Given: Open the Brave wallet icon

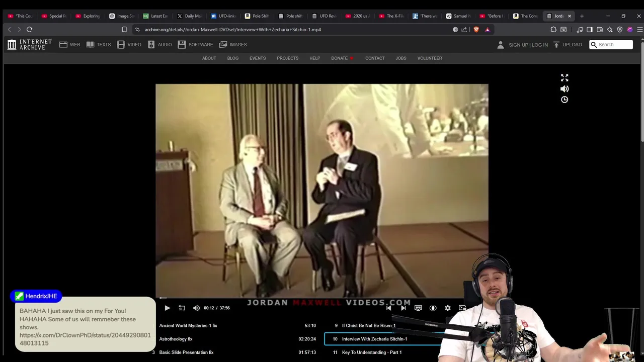Looking at the screenshot, I should (x=600, y=30).
